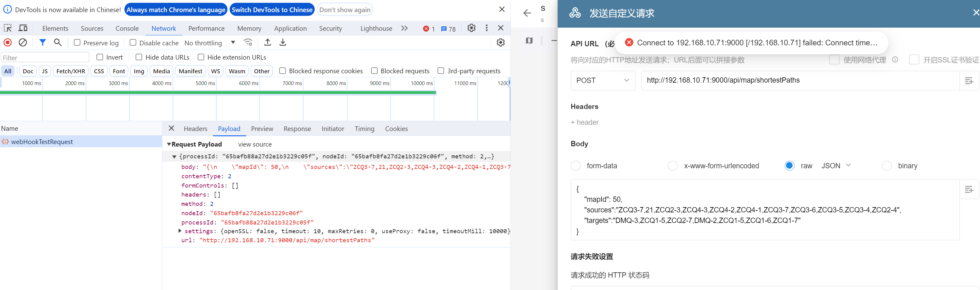Stop recording network log
The height and width of the screenshot is (290, 980).
coord(8,43)
